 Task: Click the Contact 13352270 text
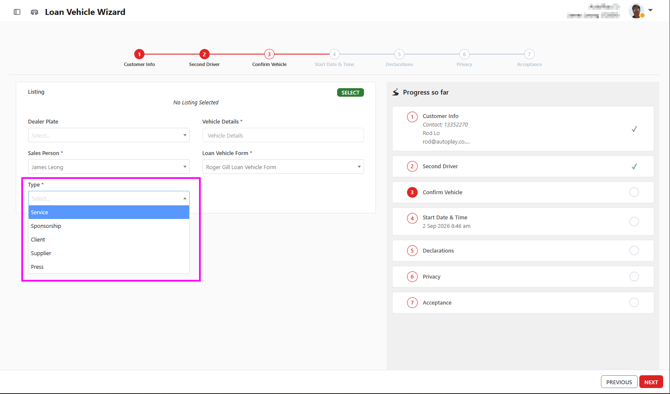[445, 125]
